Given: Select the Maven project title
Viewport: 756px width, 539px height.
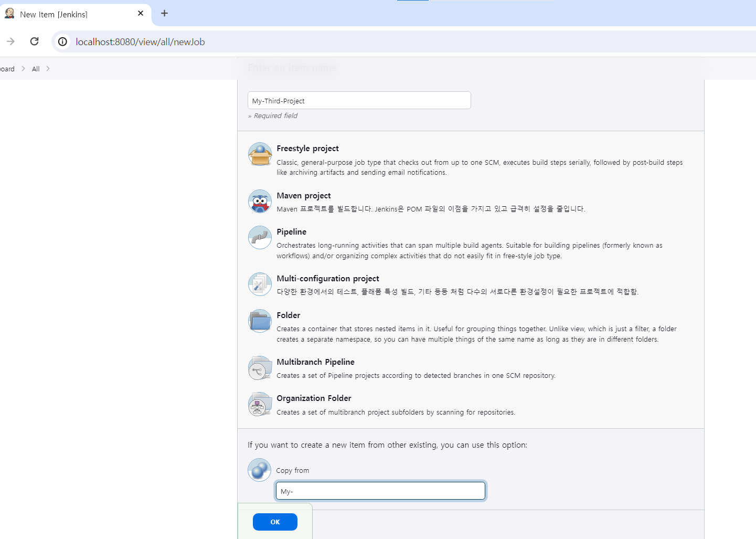Looking at the screenshot, I should (304, 196).
